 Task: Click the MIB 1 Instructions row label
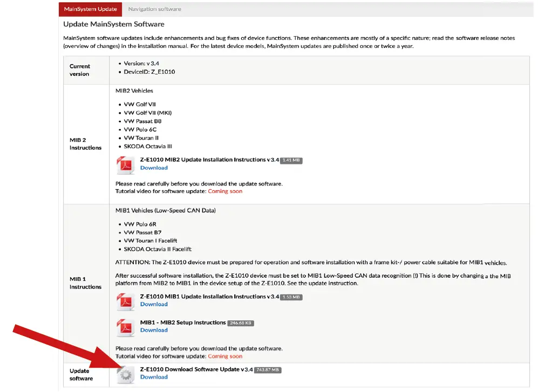[x=85, y=283]
